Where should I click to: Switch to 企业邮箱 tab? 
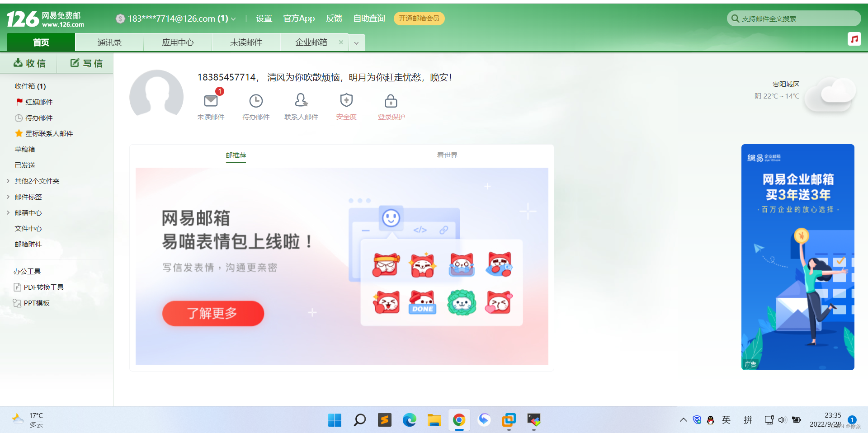(x=311, y=42)
